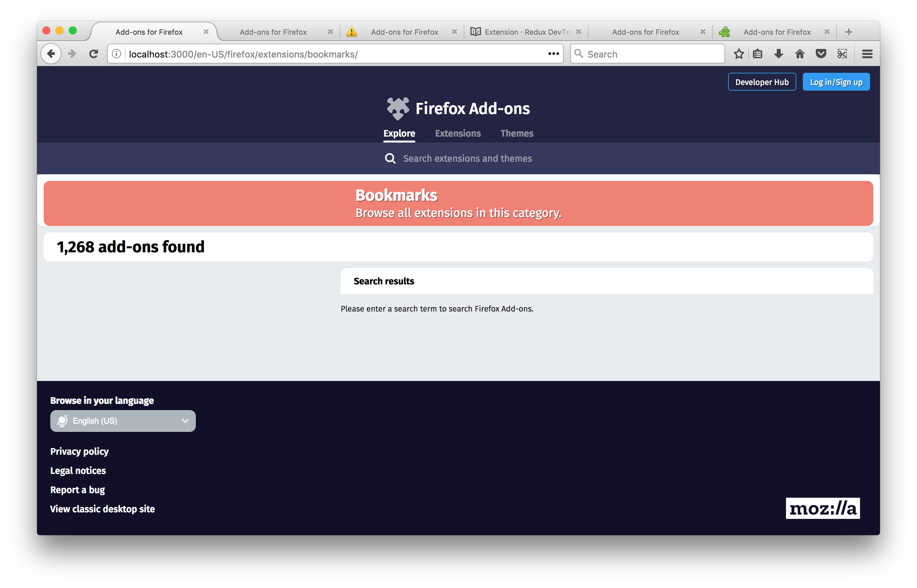This screenshot has width=917, height=588.
Task: Open the Privacy policy footer link
Action: [x=79, y=451]
